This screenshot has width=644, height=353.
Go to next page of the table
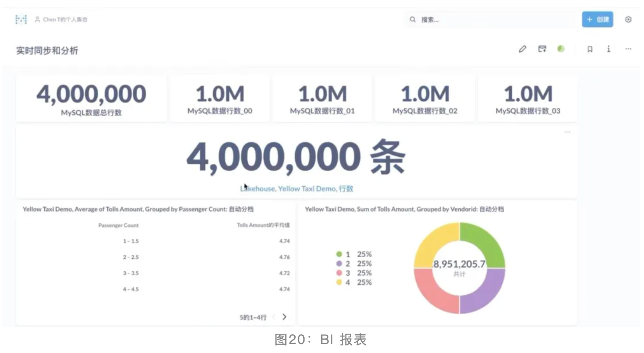click(x=284, y=317)
